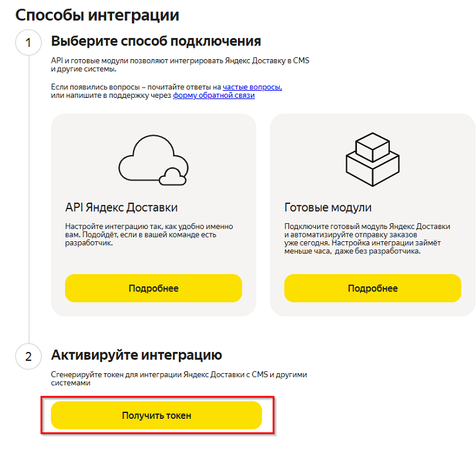This screenshot has width=476, height=451.
Task: Click the API card description starting "Настройте интеграцию"
Action: click(149, 235)
